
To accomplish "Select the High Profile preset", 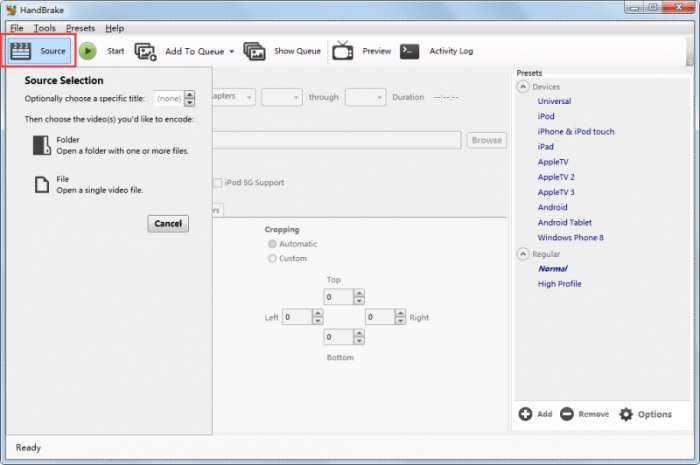I will pyautogui.click(x=559, y=284).
